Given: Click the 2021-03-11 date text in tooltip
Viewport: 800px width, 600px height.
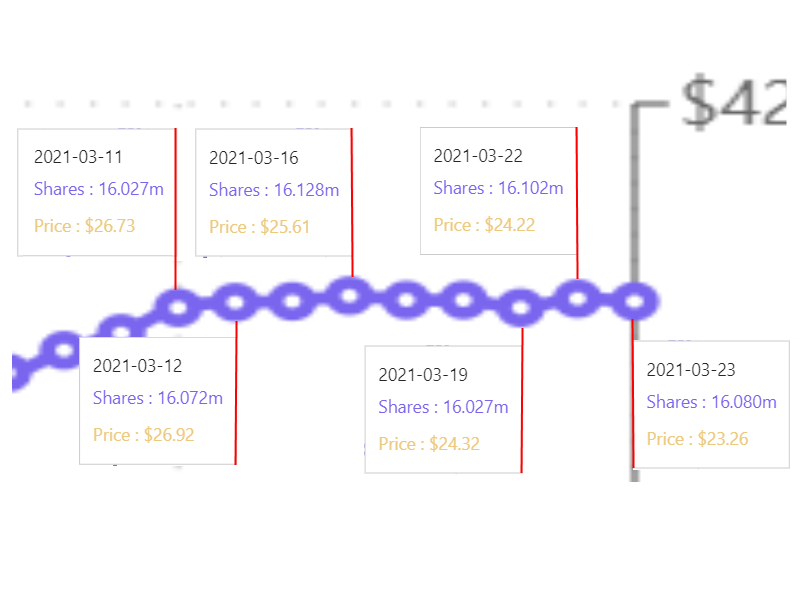Looking at the screenshot, I should coord(78,157).
